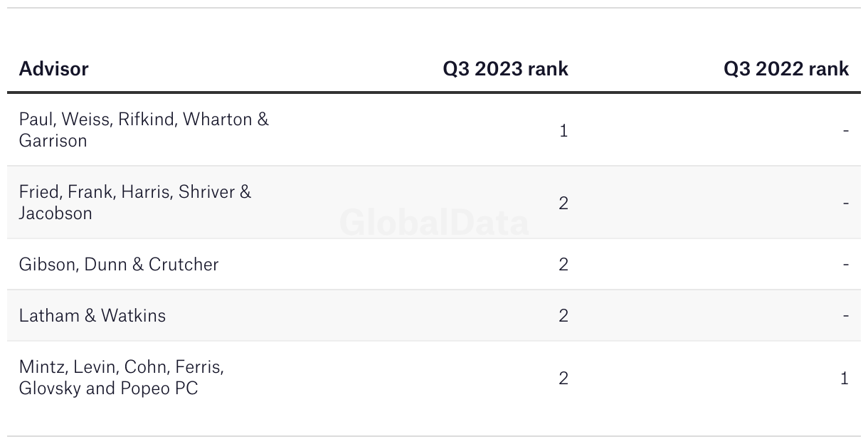This screenshot has height=444, width=868.
Task: Select the Q3 2022 rank column header
Action: click(785, 69)
